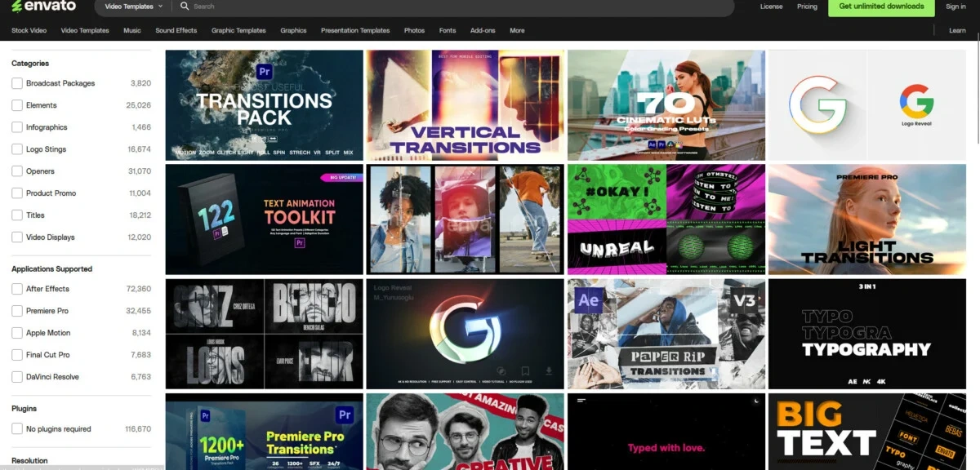Screen dimensions: 980x470
Task: Open Transitions Pack thumbnail
Action: [264, 105]
